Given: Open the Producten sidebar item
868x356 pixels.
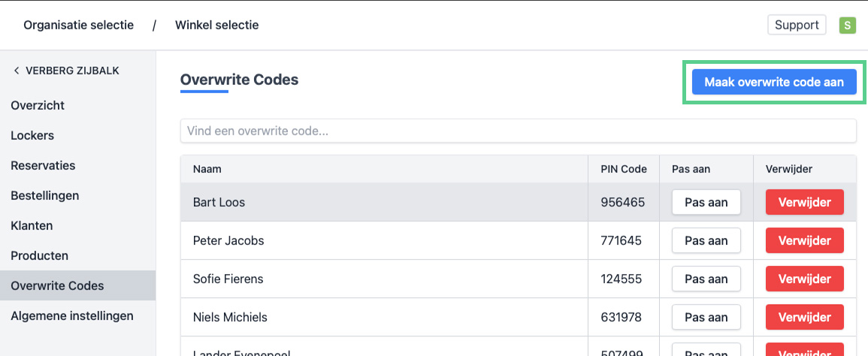Looking at the screenshot, I should click(x=39, y=255).
